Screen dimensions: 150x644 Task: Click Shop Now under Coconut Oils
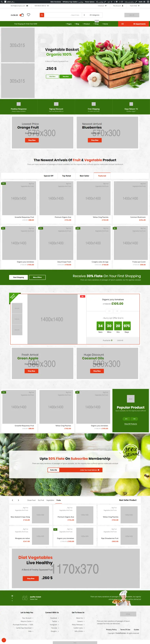click(97, 371)
